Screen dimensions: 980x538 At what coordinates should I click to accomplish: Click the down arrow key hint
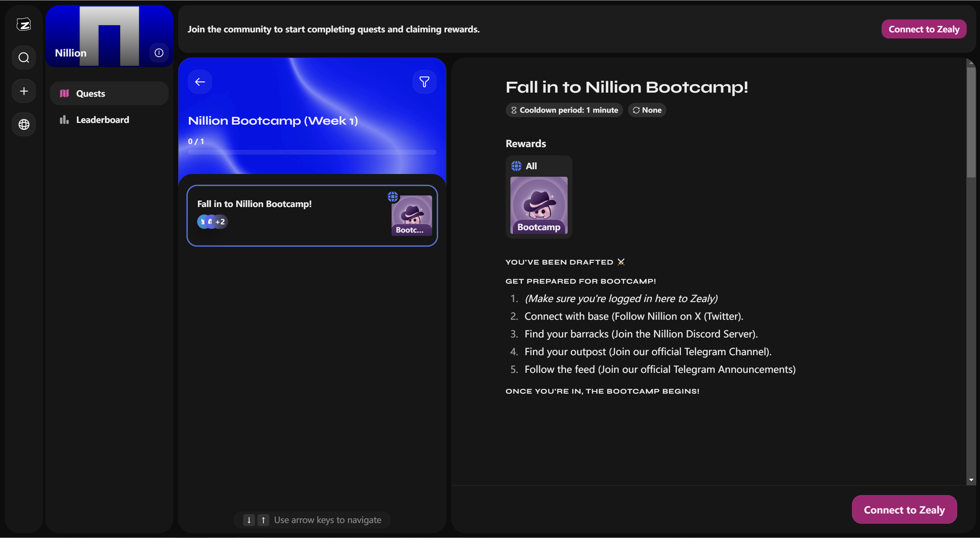coord(249,520)
